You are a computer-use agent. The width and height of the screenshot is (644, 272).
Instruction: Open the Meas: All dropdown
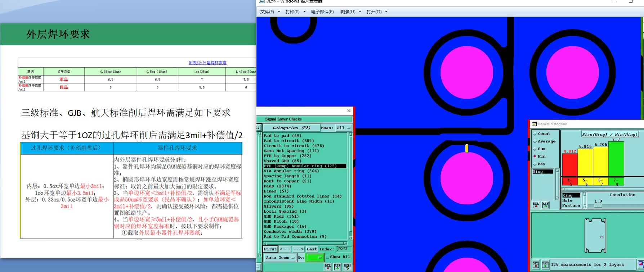click(x=344, y=128)
